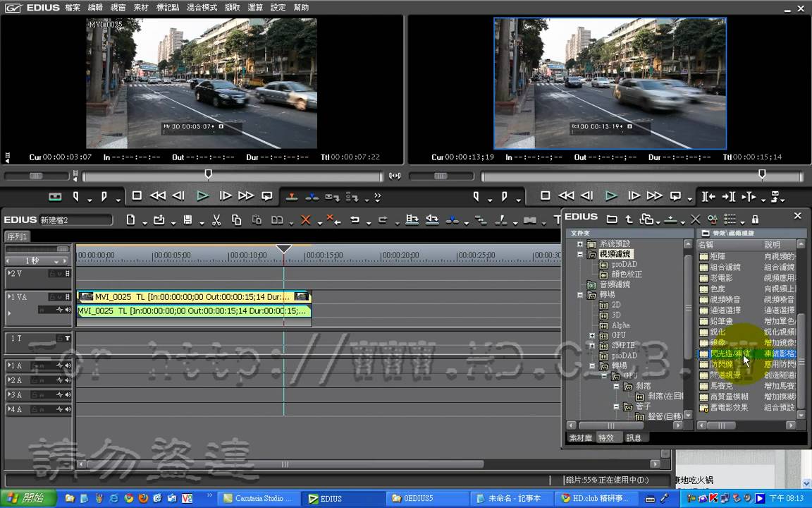Open Camtasia Studio from the taskbar
812x508 pixels.
pos(259,498)
